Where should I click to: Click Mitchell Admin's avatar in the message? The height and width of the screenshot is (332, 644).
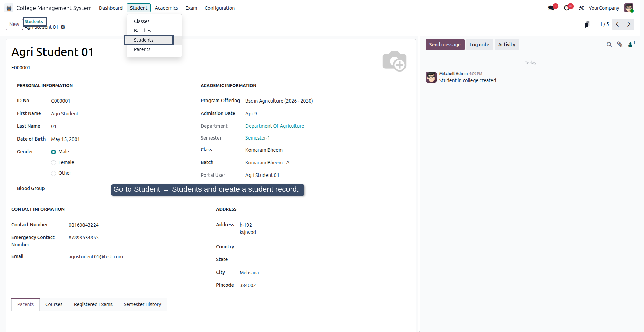(x=431, y=77)
